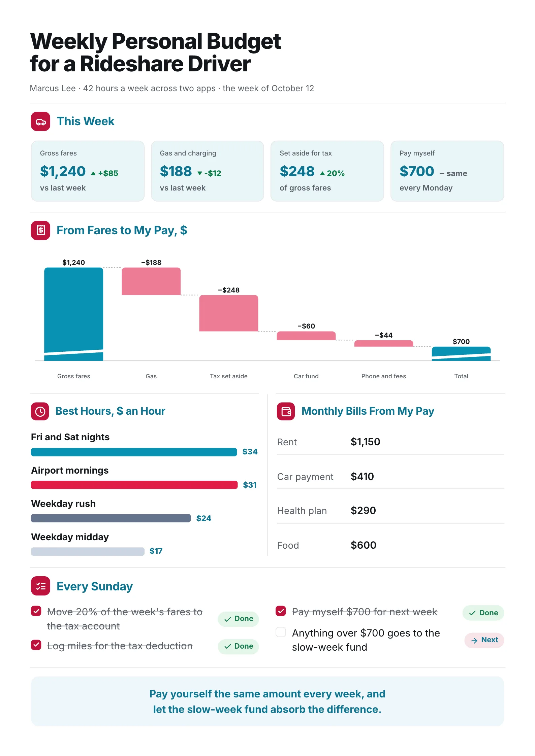The image size is (535, 756).
Task: Check Anything over $700 goes to slow-week fund
Action: click(x=281, y=632)
